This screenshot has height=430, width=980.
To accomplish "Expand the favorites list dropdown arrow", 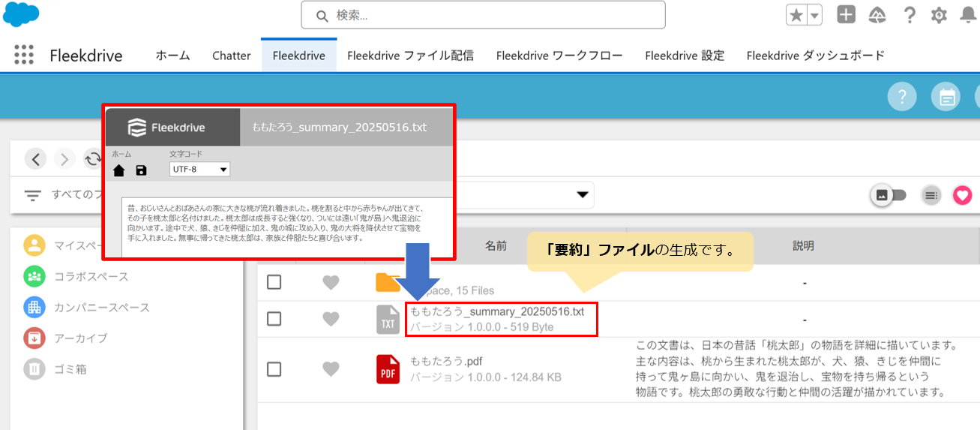I will point(814,15).
